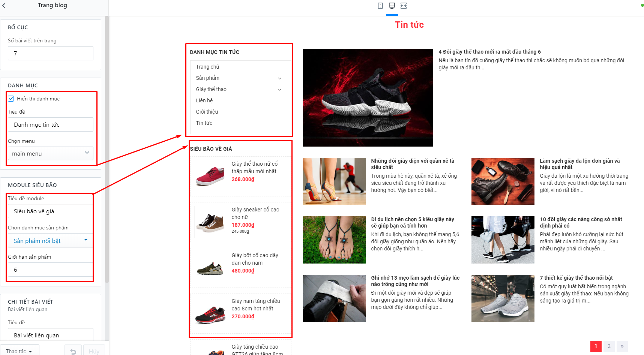The image size is (644, 355).
Task: Open article 'Ghi nhớ 13 mẹo làm sạch đế giày'
Action: click(x=415, y=281)
